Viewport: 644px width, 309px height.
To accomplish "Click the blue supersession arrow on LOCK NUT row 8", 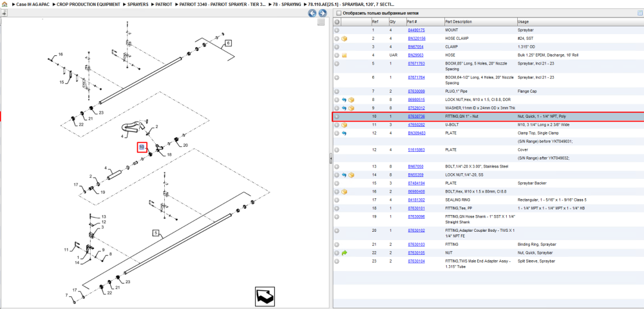I will coord(344,100).
